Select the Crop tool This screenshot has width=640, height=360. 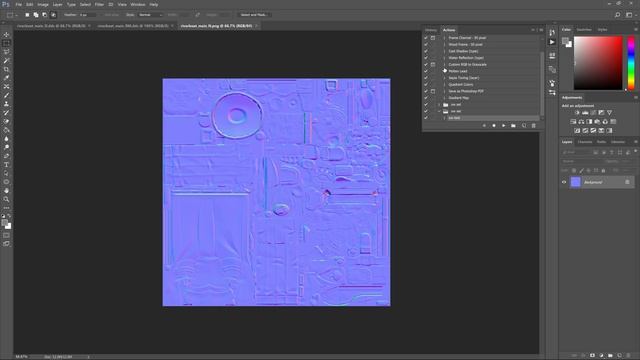[6, 69]
